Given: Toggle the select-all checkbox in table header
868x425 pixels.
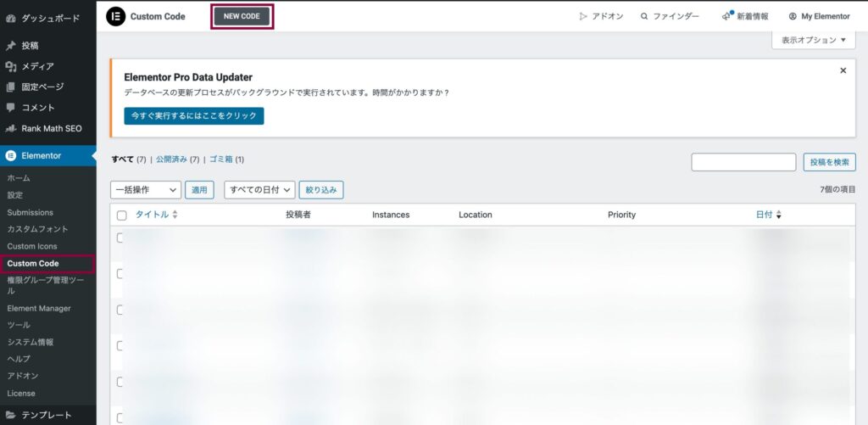Looking at the screenshot, I should pos(122,215).
